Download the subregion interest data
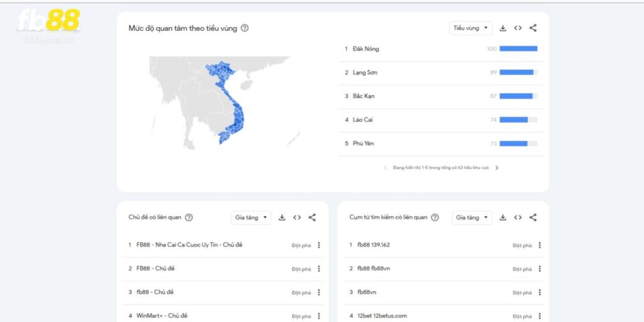Image resolution: width=644 pixels, height=322 pixels. 502,28
